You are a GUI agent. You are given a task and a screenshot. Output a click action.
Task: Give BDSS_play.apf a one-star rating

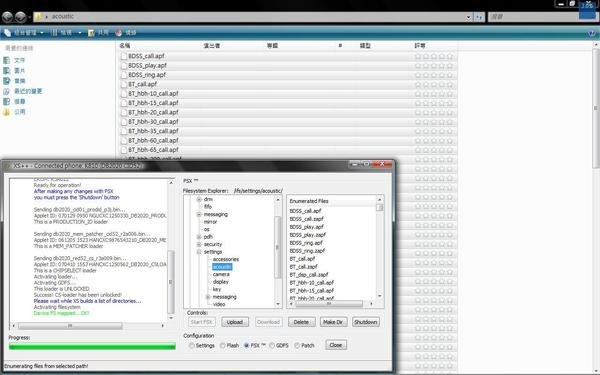418,66
